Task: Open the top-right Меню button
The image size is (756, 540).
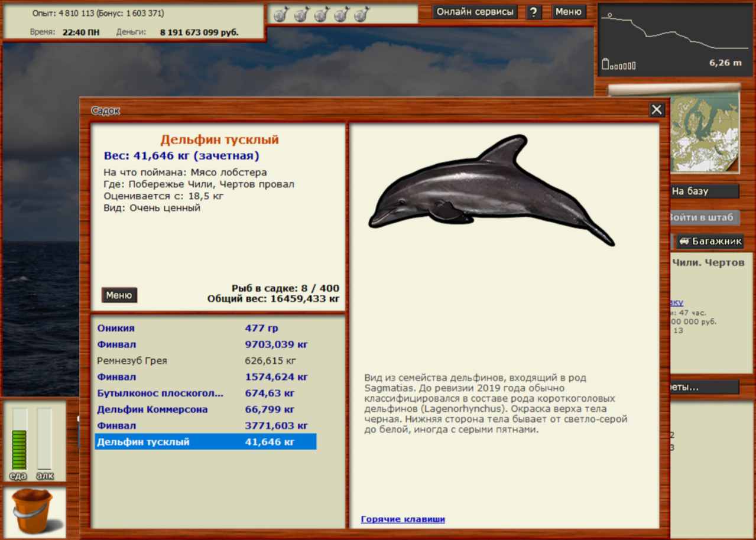Action: click(568, 12)
